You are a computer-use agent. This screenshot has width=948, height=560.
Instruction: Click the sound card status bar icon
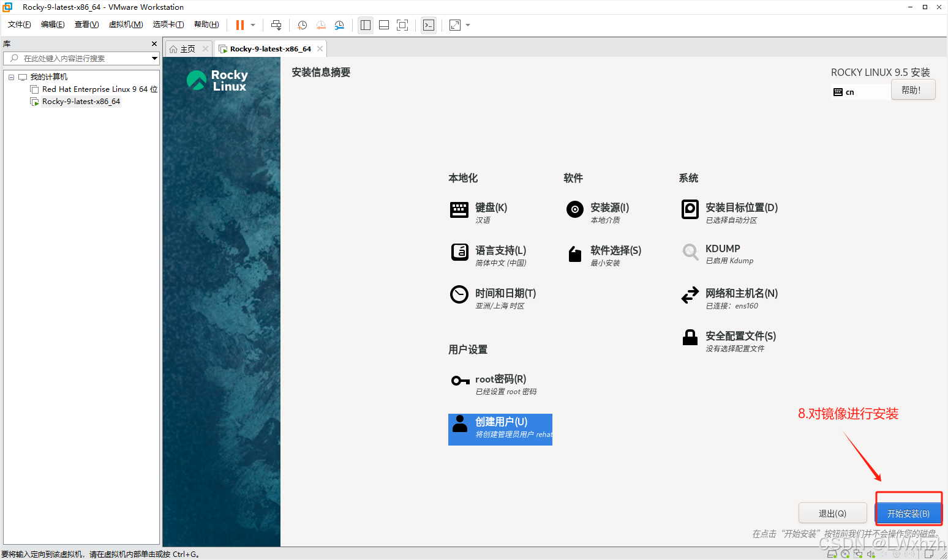[871, 554]
